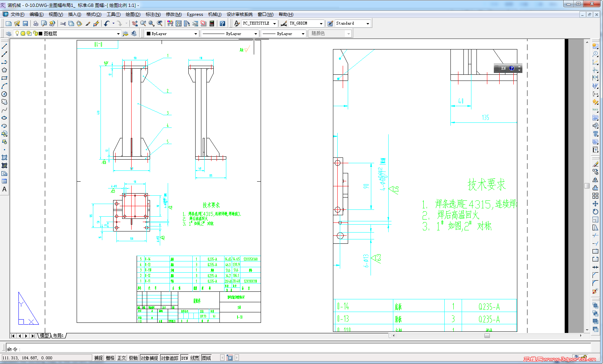The height and width of the screenshot is (364, 603).
Task: Click the EN language bar button
Action: [503, 68]
